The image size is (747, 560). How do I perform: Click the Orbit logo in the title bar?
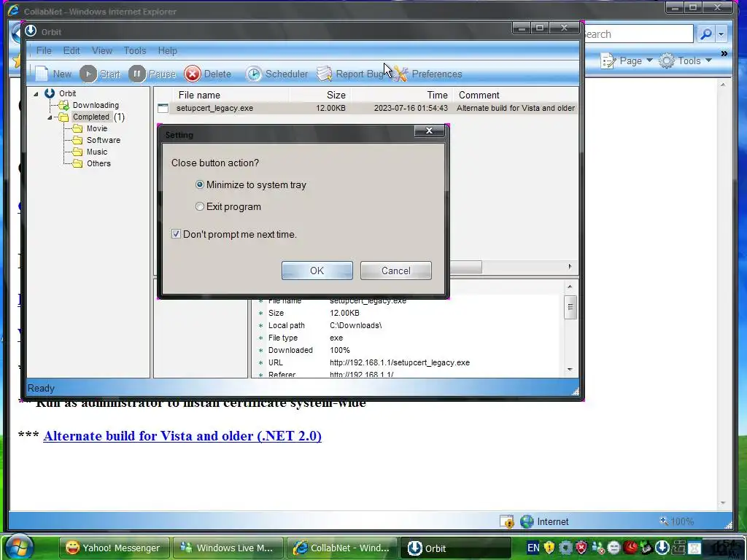click(31, 31)
